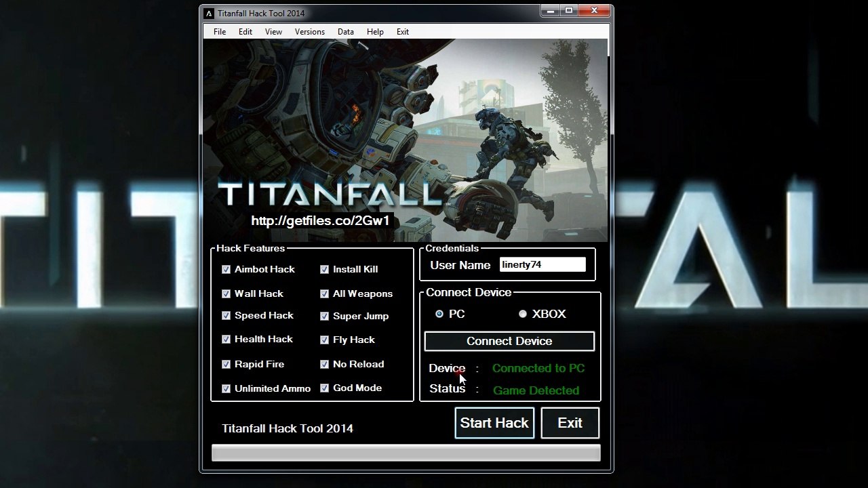Screen dimensions: 868x488
Task: Open the Edit menu
Action: coord(245,32)
